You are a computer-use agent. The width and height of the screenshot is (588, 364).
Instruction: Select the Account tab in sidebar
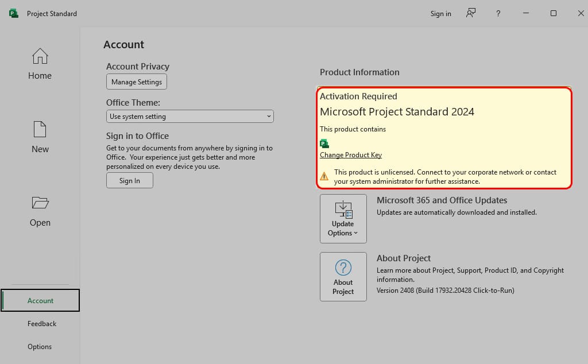coord(40,300)
